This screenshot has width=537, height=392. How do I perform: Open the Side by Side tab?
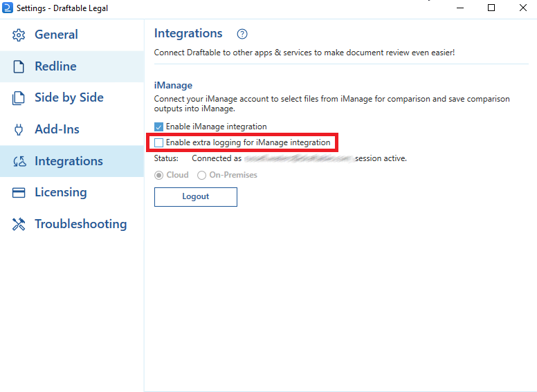(72, 98)
